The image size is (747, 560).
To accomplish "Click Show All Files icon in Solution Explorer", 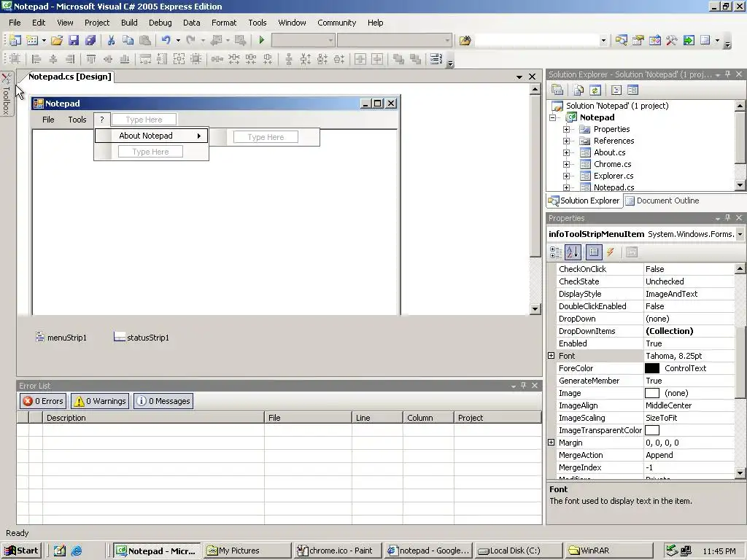I will [x=578, y=90].
